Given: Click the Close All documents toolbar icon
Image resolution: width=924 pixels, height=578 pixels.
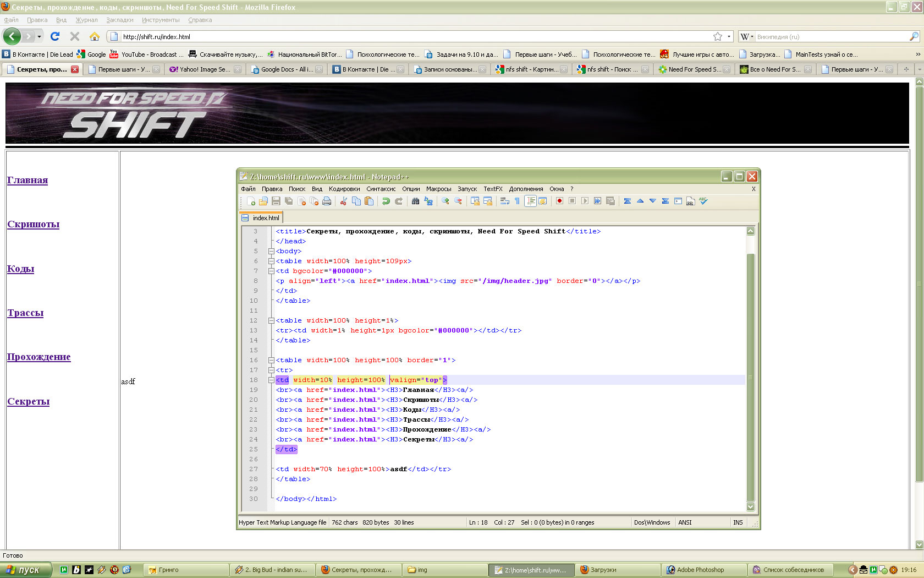Looking at the screenshot, I should click(x=314, y=201).
